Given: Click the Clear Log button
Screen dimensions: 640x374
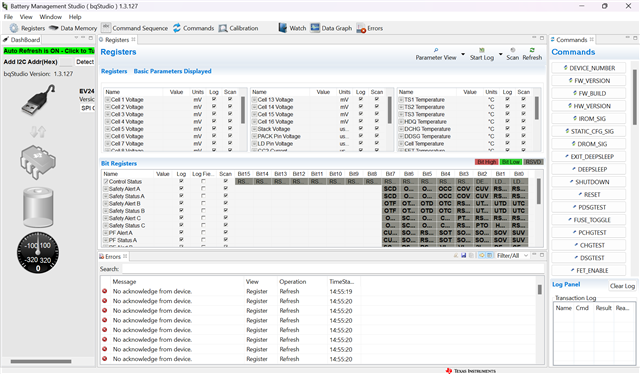Looking at the screenshot, I should tap(622, 286).
